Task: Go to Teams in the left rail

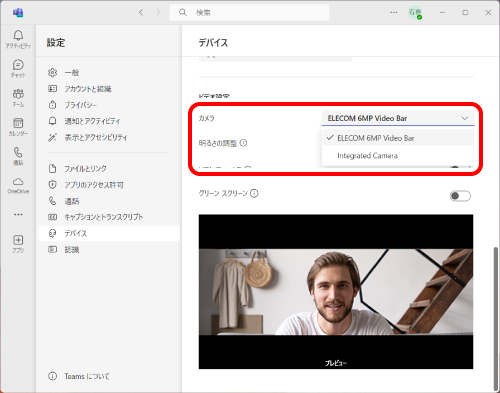Action: coord(18,98)
